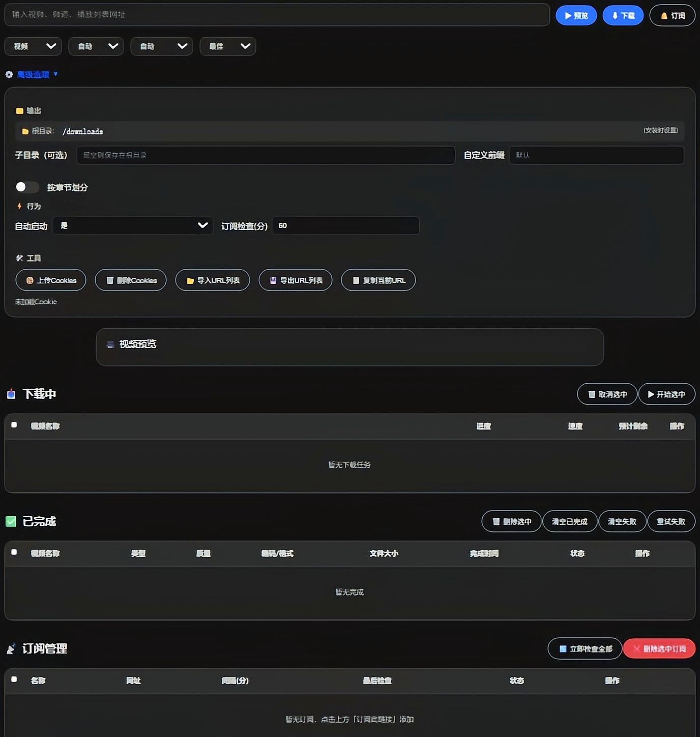Click 取消选中 in the 下载中 section
Screen dimensions: 700x737
607,394
